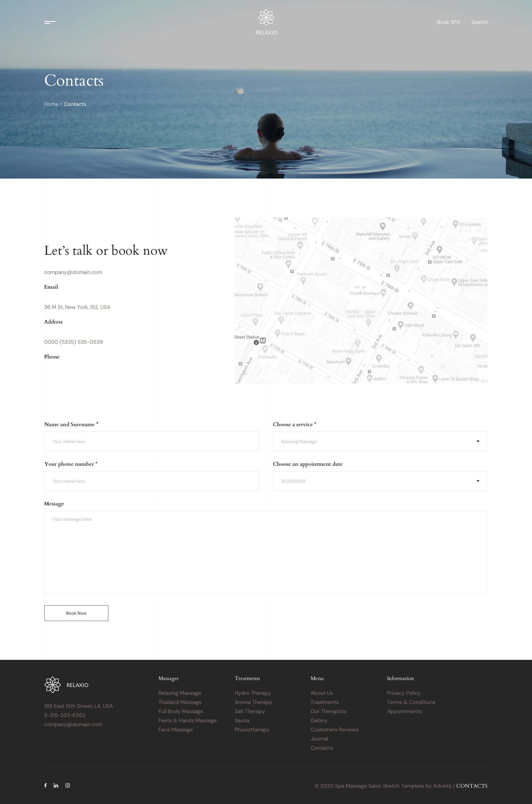Click the Home breadcrumb link
This screenshot has height=804, width=532.
click(x=51, y=104)
